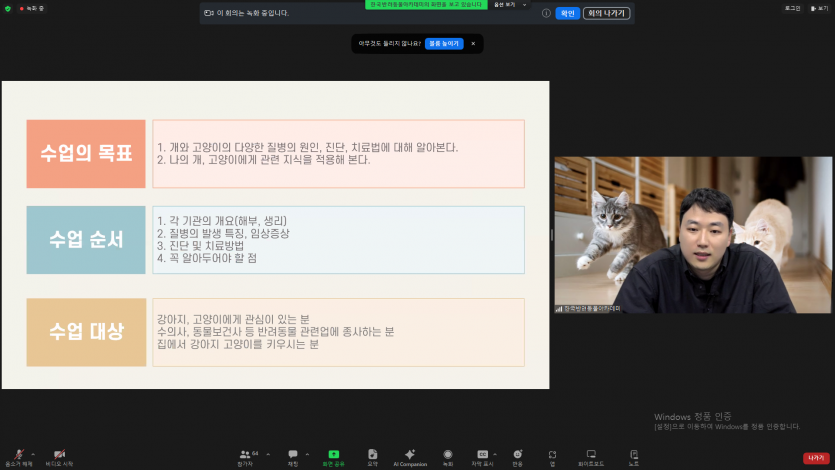Open the reactions smiley icon

tap(518, 454)
